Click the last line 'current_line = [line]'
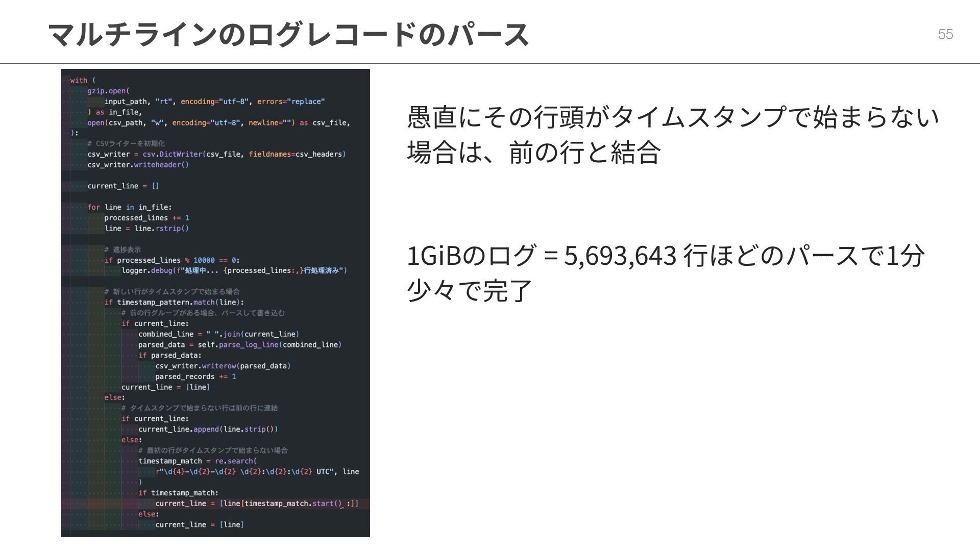Image resolution: width=980 pixels, height=551 pixels. [x=199, y=524]
